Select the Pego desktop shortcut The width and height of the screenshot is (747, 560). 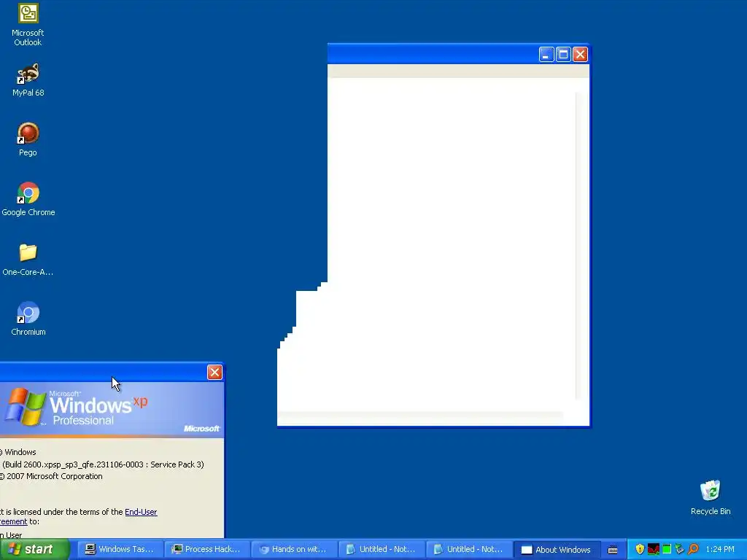[x=28, y=139]
